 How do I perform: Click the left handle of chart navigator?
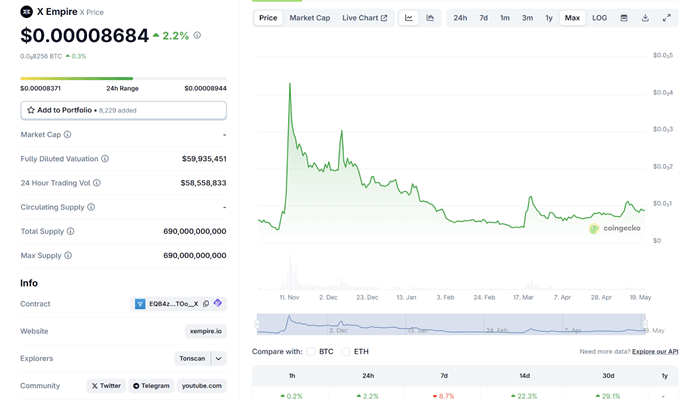[x=257, y=324]
